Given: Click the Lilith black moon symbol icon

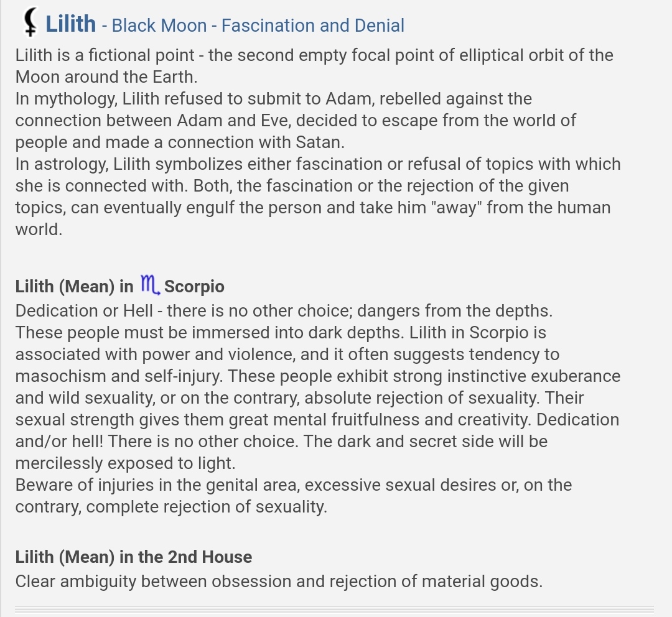Looking at the screenshot, I should click(30, 22).
